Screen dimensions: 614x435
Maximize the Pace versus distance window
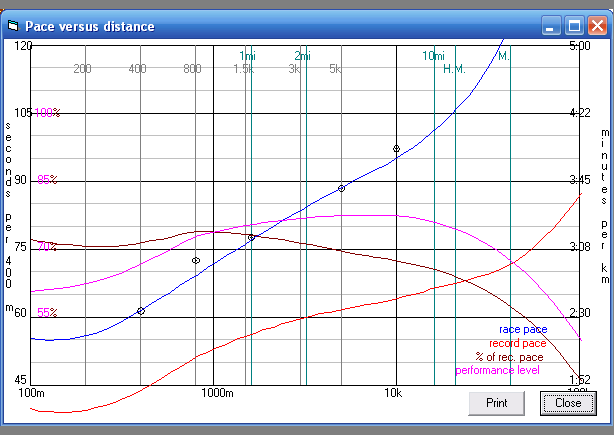(x=574, y=26)
